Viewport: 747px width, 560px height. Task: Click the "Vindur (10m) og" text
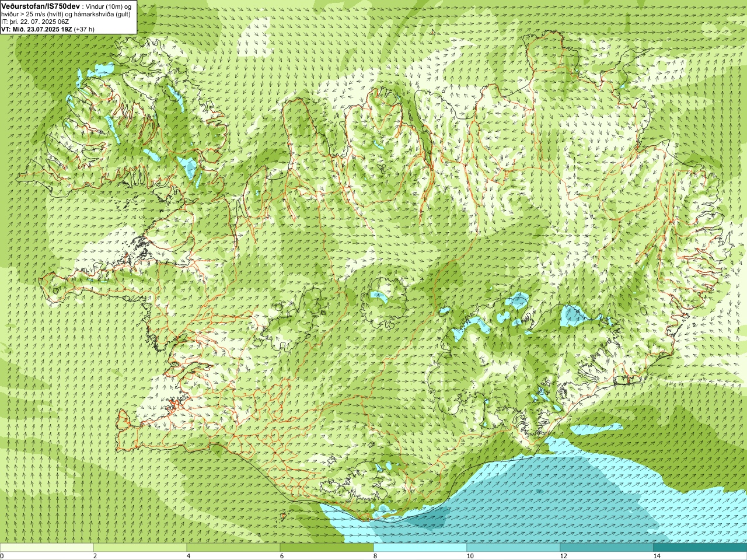(x=109, y=6)
